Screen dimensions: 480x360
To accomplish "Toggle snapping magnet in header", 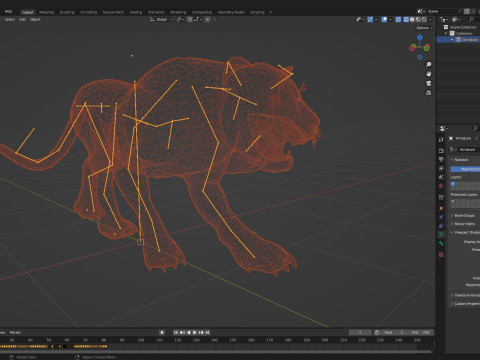I will pyautogui.click(x=190, y=19).
